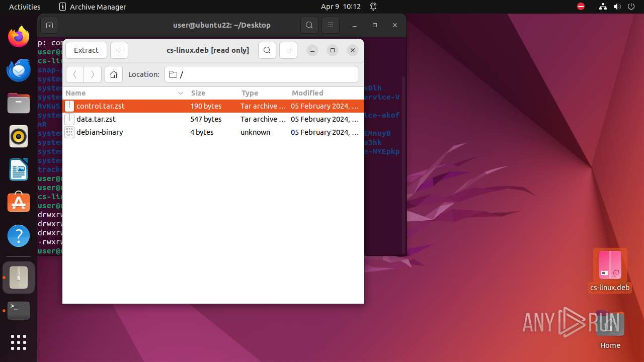Click the Location path field
The height and width of the screenshot is (362, 644).
[x=261, y=74]
